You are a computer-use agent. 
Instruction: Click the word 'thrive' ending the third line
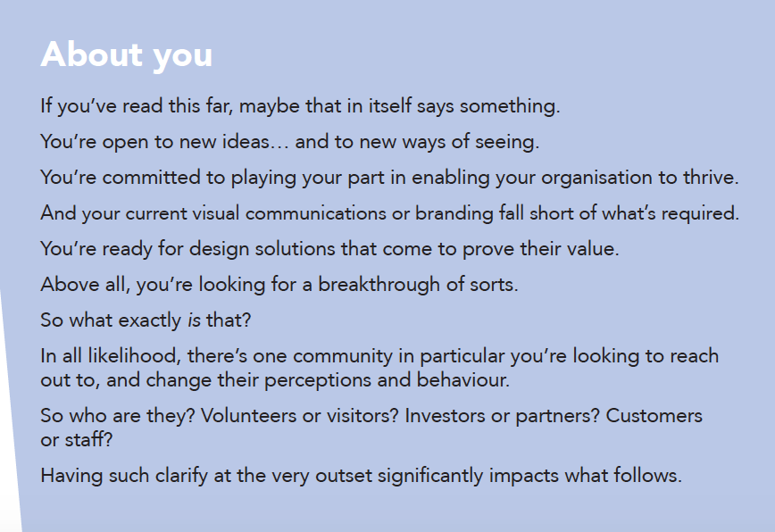point(710,178)
